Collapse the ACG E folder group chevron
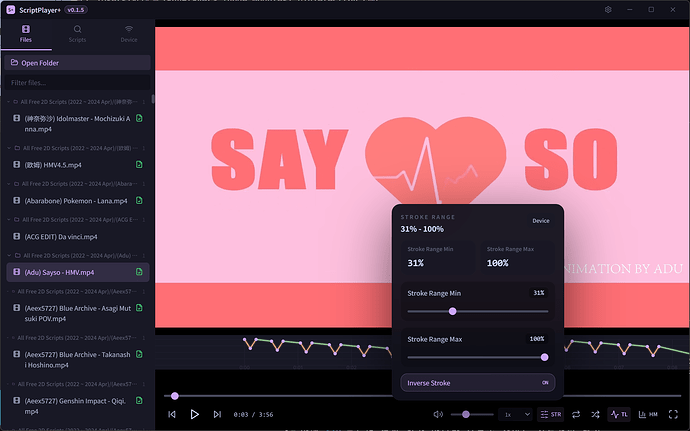 [x=9, y=219]
